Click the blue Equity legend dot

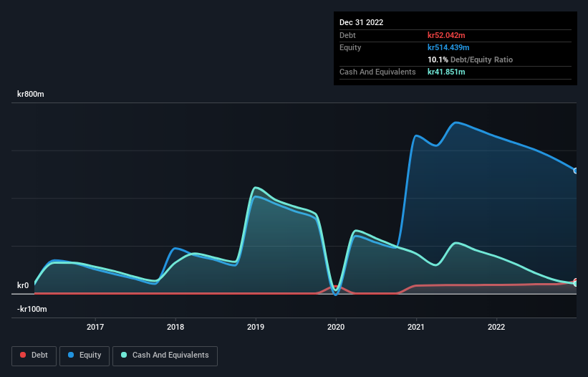71,355
